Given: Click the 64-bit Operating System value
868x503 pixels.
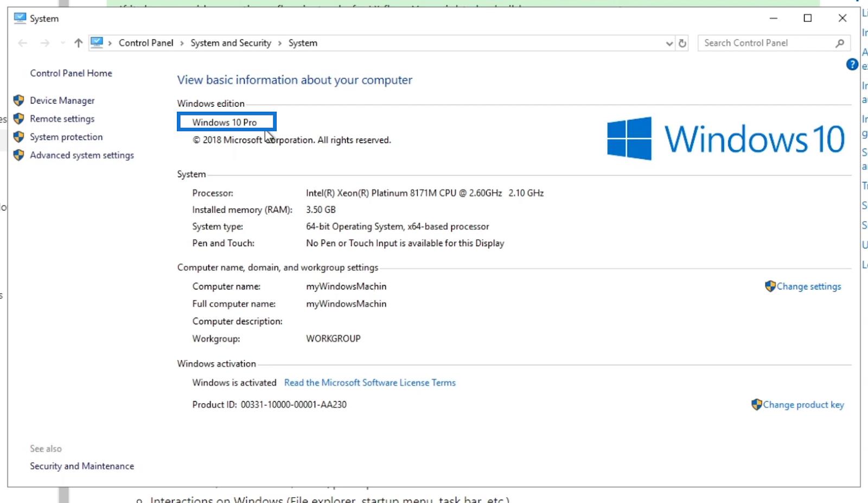Looking at the screenshot, I should pos(398,227).
